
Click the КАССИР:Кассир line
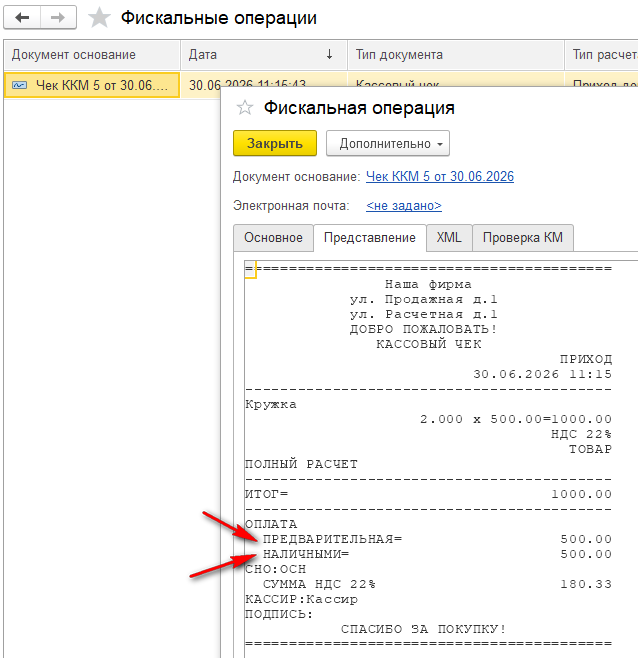(x=301, y=599)
